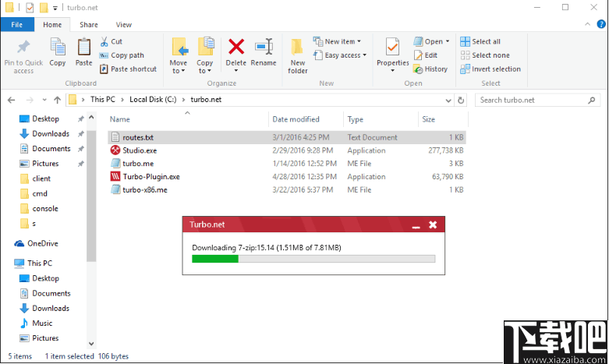Click the 7-zip download progress bar
The height and width of the screenshot is (364, 609).
[313, 259]
